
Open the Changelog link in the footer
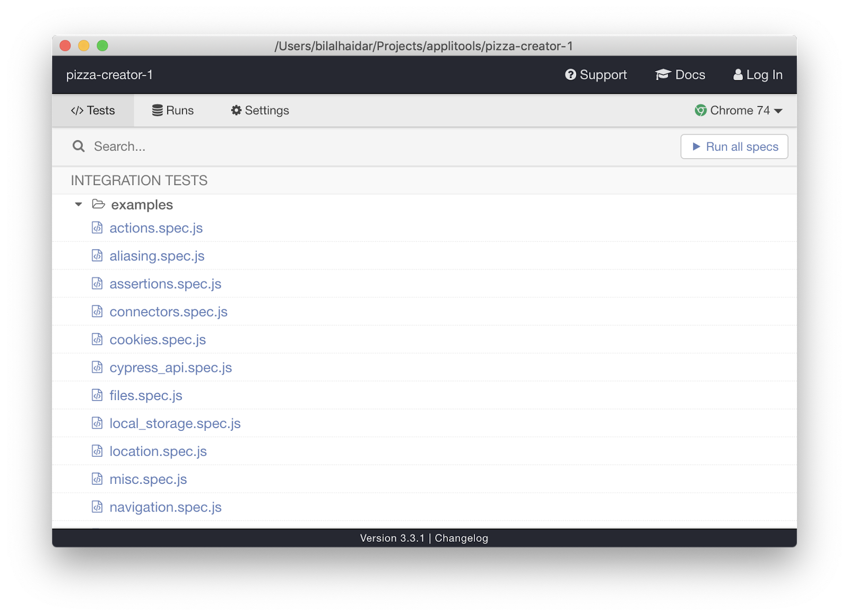(x=461, y=538)
